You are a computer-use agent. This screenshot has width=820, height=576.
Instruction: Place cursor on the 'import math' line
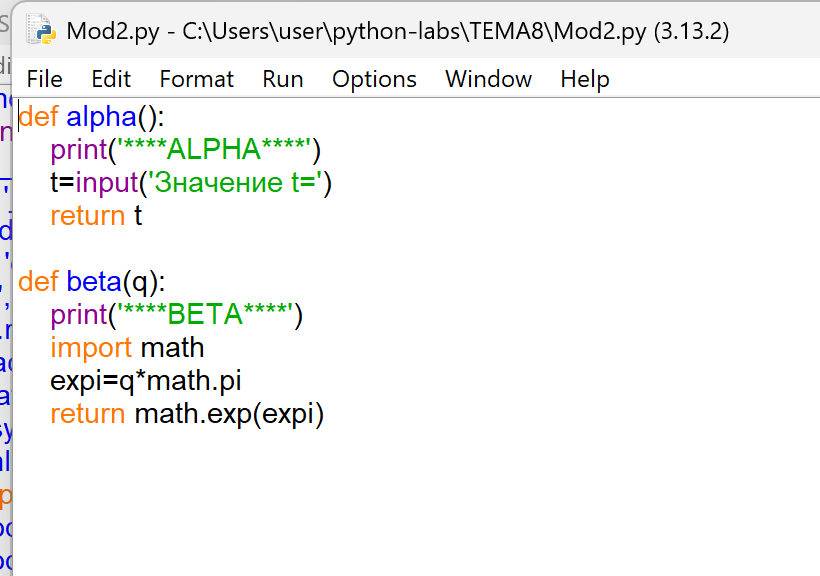pyautogui.click(x=127, y=348)
